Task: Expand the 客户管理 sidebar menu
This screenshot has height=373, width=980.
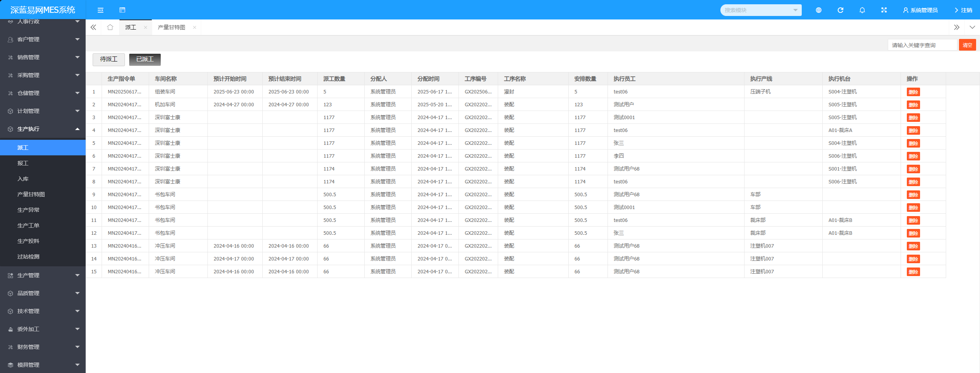Action: pyautogui.click(x=43, y=39)
